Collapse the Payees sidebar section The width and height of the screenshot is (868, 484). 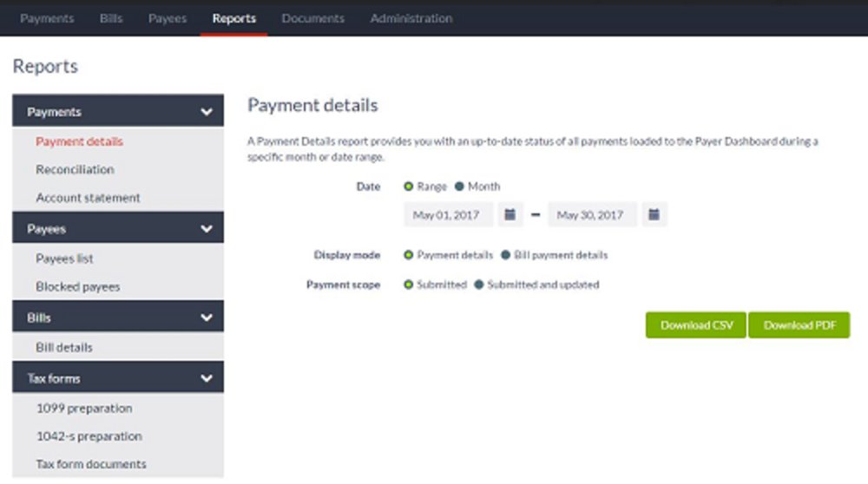[x=207, y=228]
